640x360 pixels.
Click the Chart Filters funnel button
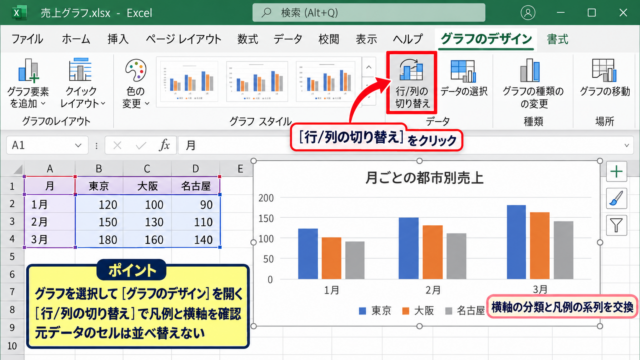pos(616,225)
